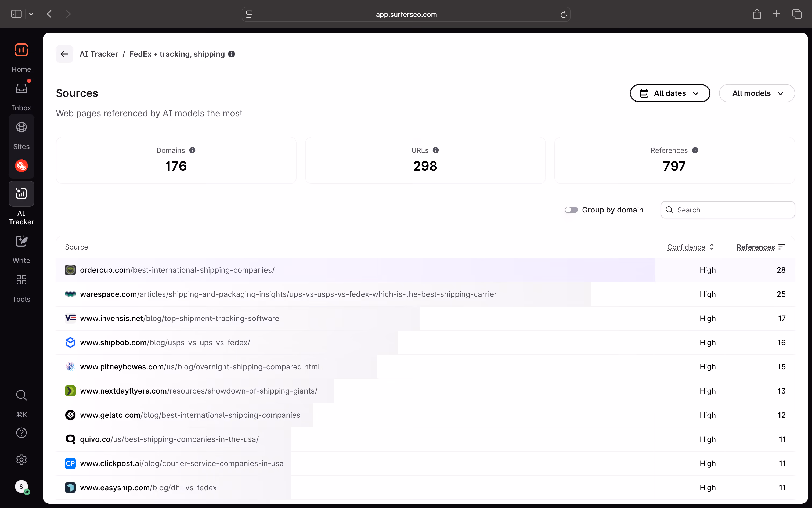Screen dimensions: 812x508
Task: Click the References card info icon
Action: pyautogui.click(x=695, y=150)
